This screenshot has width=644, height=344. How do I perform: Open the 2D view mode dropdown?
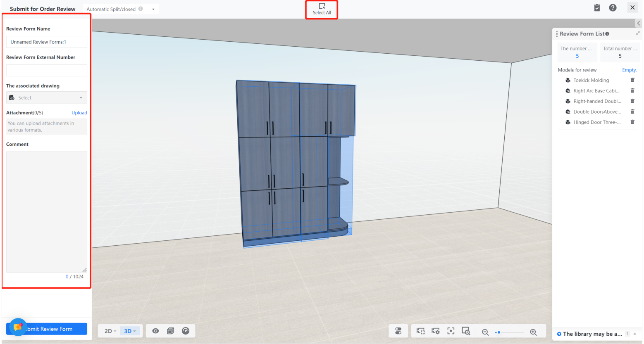pos(110,331)
